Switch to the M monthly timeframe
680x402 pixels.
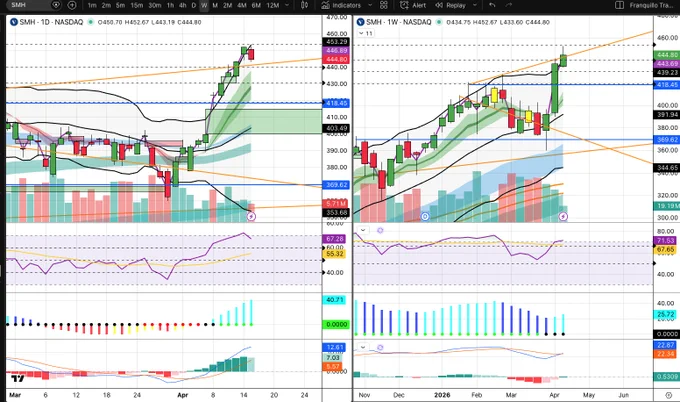pyautogui.click(x=215, y=6)
